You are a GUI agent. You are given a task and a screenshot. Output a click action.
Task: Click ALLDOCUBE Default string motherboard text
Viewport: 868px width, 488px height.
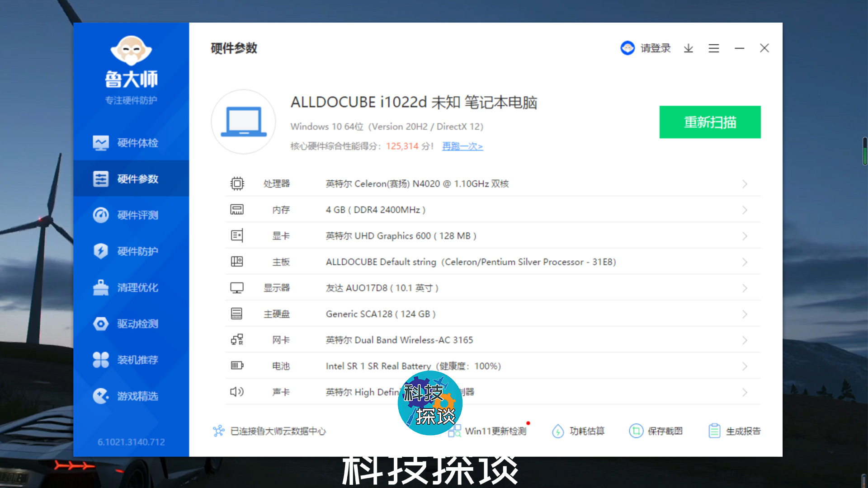[x=471, y=262]
